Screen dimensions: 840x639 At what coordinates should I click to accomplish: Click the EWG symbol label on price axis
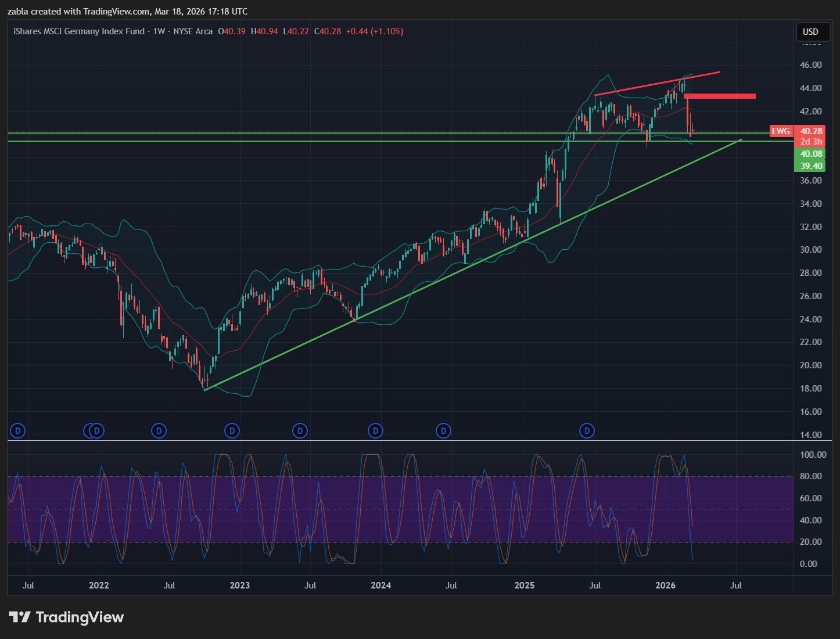coord(780,131)
